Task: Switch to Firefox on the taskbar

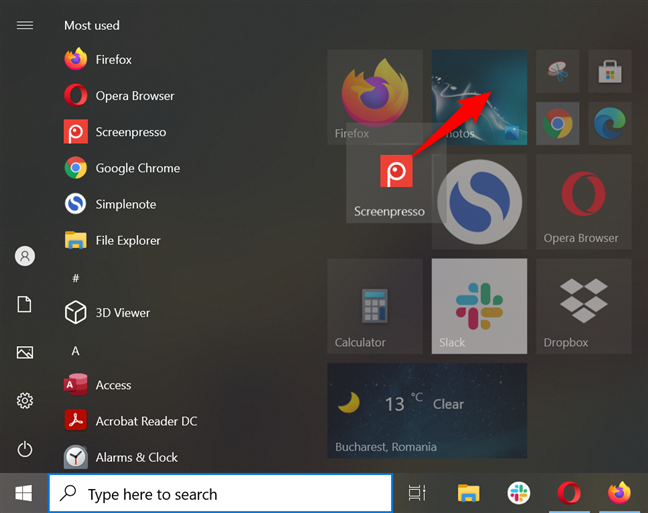Action: coord(619,493)
